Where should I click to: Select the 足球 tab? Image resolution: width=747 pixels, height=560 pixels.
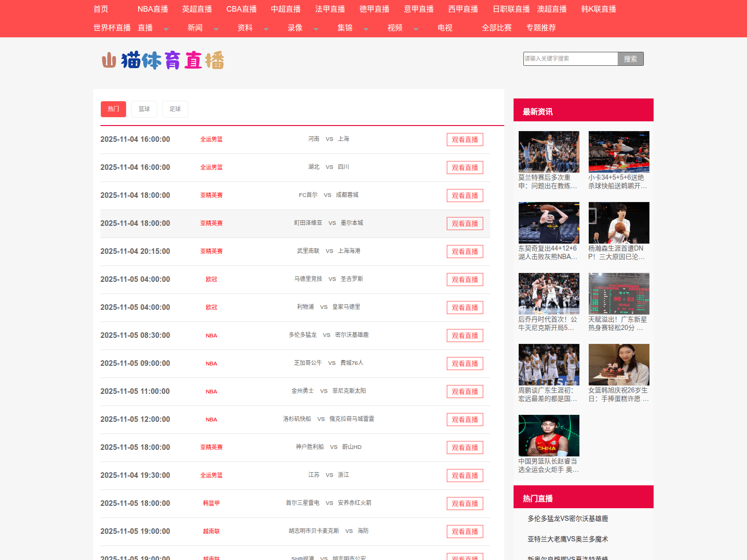tap(175, 109)
